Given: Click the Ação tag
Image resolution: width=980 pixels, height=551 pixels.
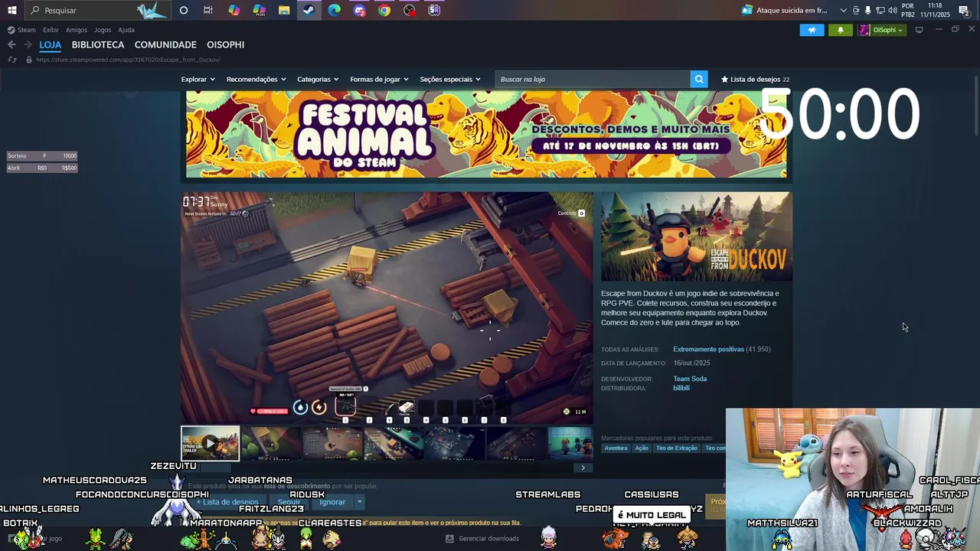Looking at the screenshot, I should point(642,448).
